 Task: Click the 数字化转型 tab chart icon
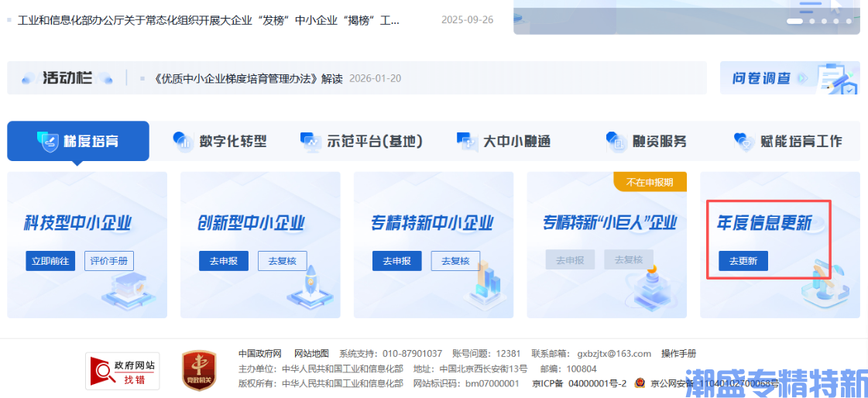tap(182, 141)
